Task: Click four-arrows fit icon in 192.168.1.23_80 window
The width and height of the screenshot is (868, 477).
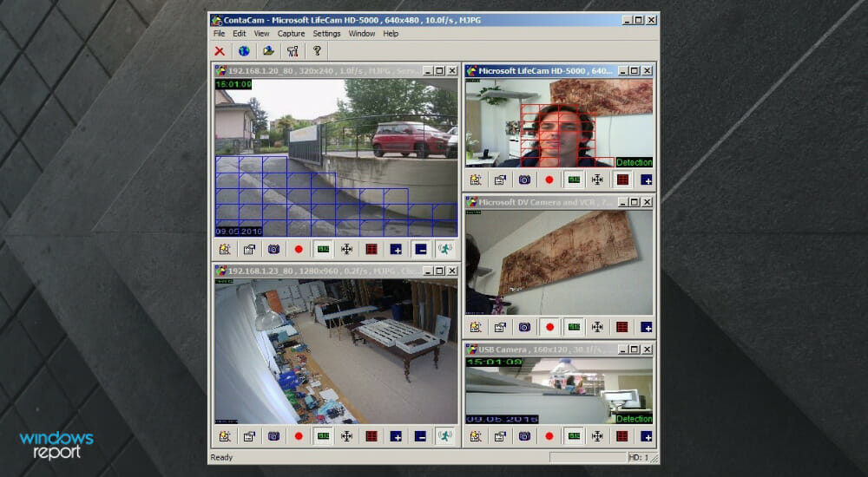Action: 347,436
